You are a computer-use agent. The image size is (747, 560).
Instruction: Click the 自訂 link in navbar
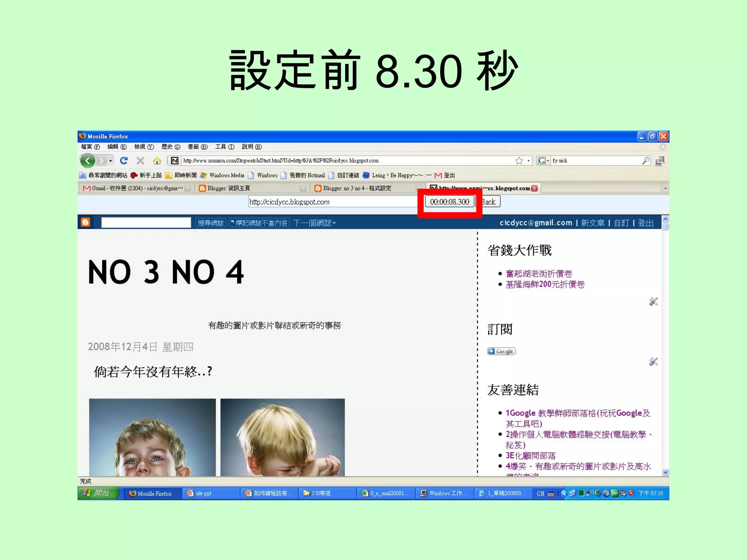coord(621,223)
